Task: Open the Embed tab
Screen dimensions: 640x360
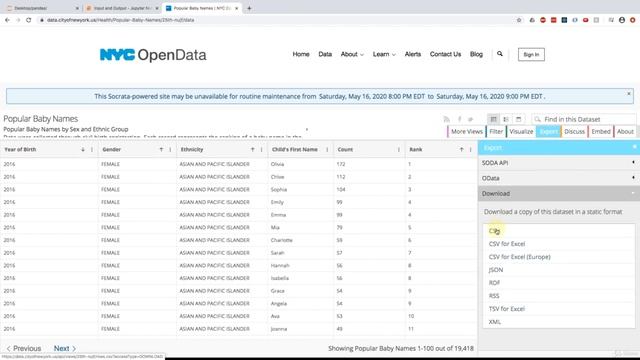Action: click(600, 131)
